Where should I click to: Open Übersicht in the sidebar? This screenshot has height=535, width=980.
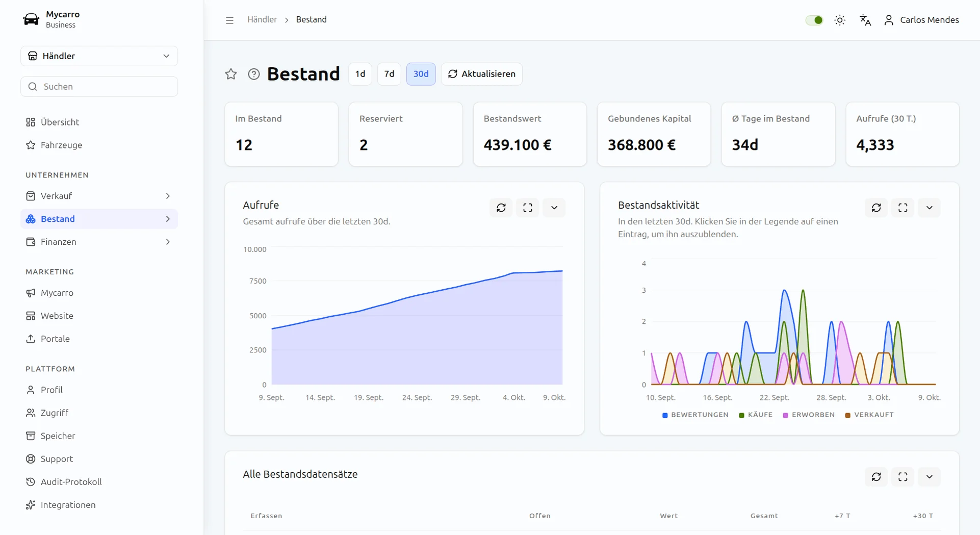click(99, 122)
